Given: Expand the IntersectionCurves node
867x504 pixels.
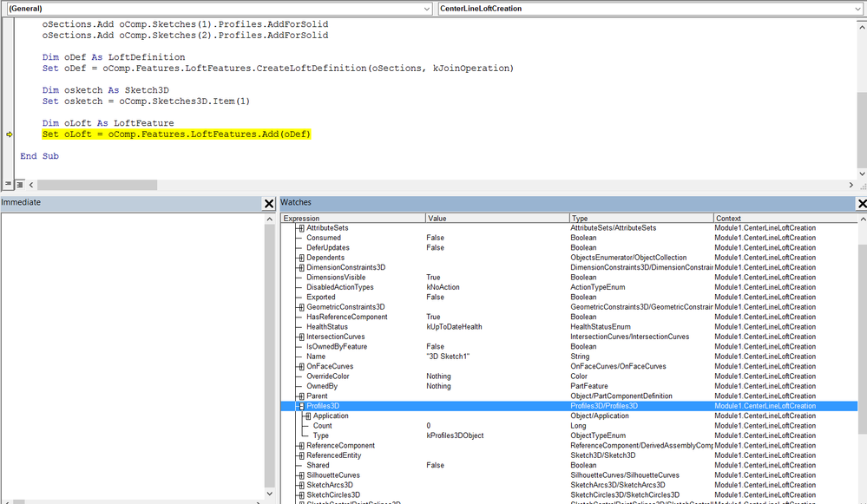Looking at the screenshot, I should pyautogui.click(x=301, y=337).
